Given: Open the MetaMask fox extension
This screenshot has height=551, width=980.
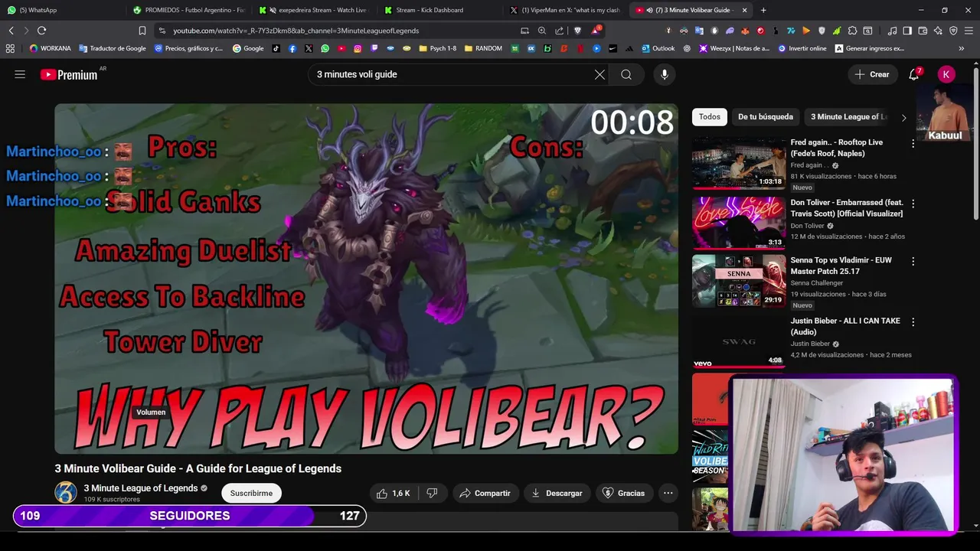Looking at the screenshot, I should tap(745, 31).
